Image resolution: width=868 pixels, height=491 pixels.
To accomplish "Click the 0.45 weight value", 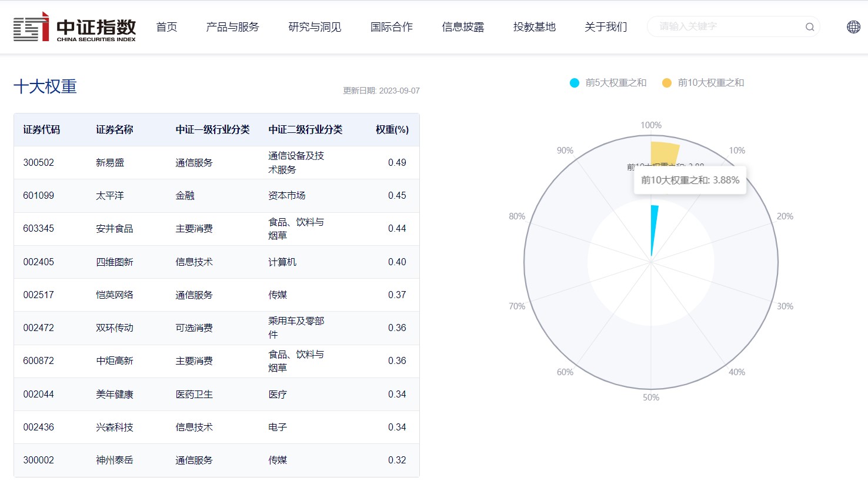I will click(x=397, y=195).
